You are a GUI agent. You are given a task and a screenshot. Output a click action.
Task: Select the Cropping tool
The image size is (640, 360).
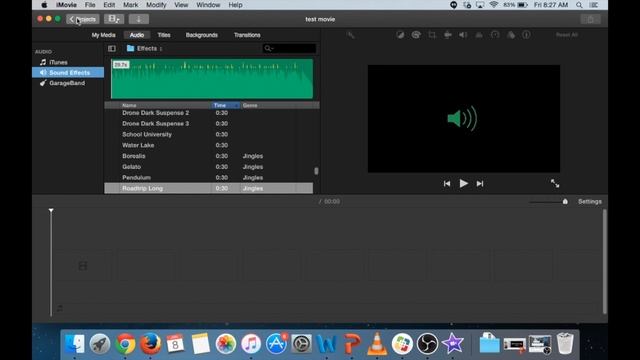pyautogui.click(x=432, y=35)
